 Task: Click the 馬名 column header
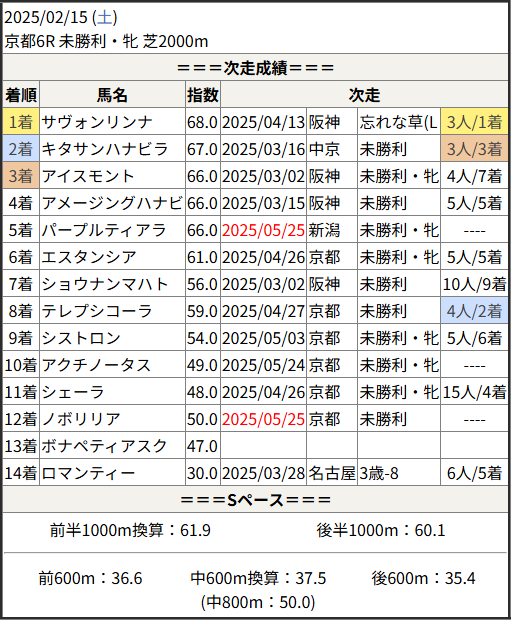[x=112, y=95]
